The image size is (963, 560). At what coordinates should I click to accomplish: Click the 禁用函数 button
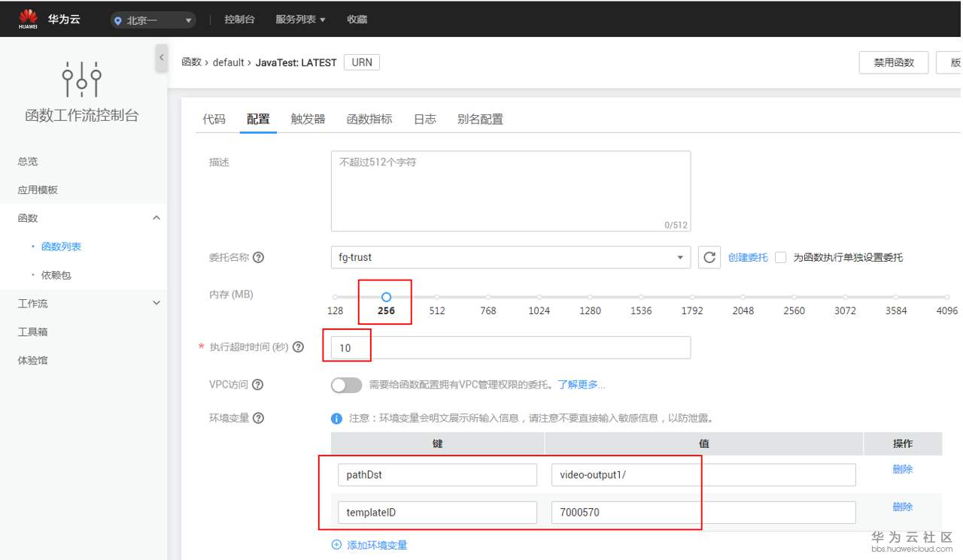(893, 62)
